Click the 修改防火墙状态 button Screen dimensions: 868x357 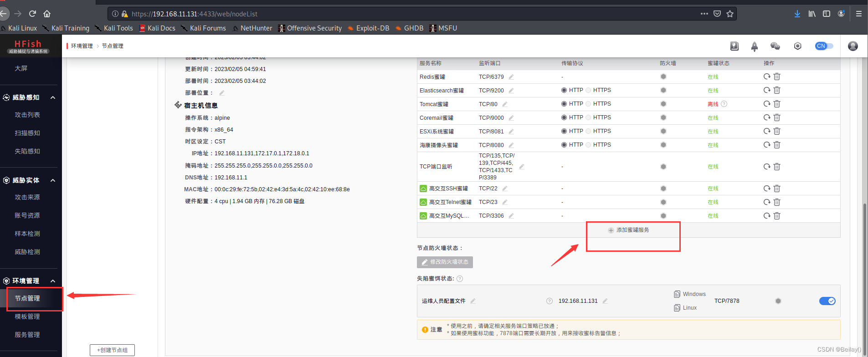pyautogui.click(x=445, y=262)
